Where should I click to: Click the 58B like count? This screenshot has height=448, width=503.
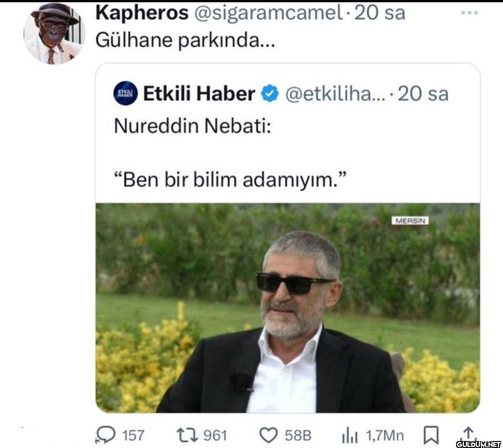pos(298,436)
